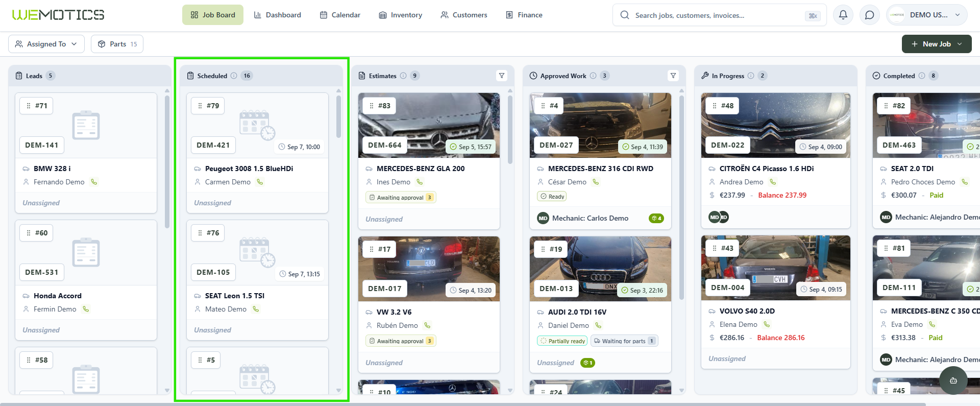
Task: Call Fermin Demo via phone icon
Action: (x=86, y=309)
